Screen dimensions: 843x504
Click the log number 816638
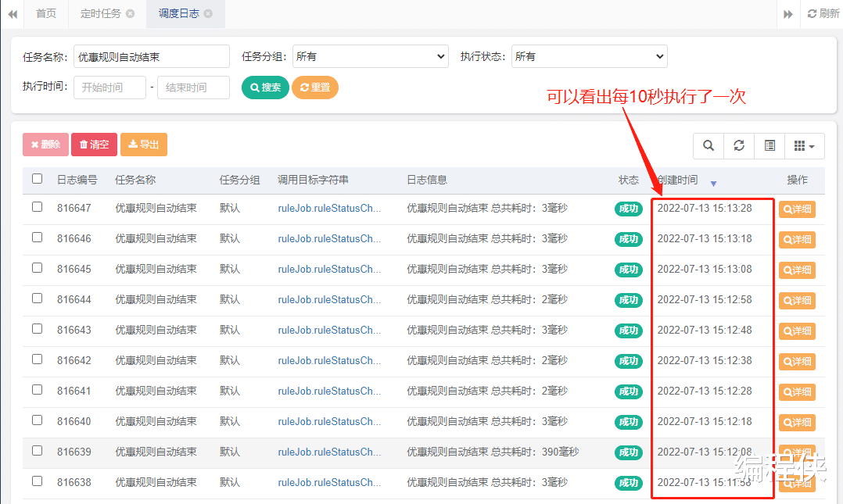point(74,482)
